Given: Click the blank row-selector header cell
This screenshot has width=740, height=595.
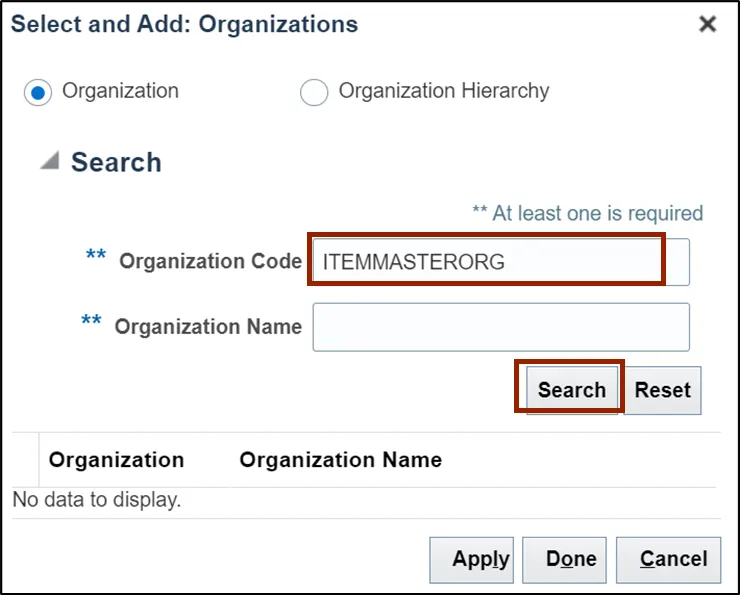Looking at the screenshot, I should point(25,460).
